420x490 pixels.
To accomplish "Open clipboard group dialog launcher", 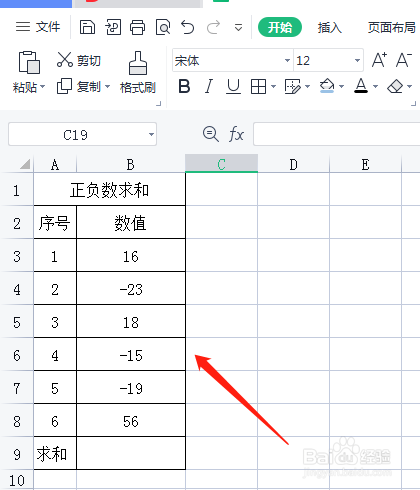I will coord(159,104).
